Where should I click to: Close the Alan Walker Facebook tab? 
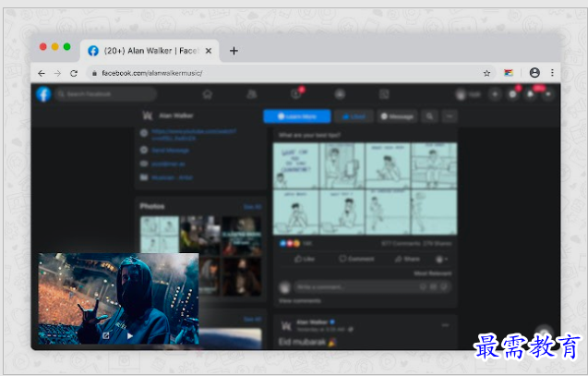pyautogui.click(x=209, y=51)
